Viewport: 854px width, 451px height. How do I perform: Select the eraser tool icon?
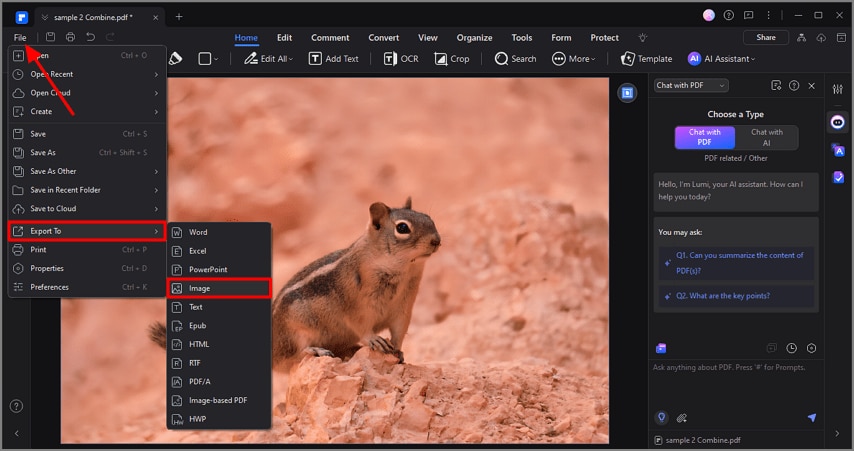click(x=175, y=59)
